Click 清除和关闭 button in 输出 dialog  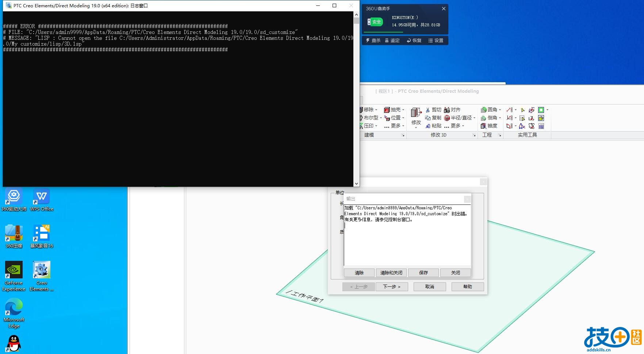click(x=391, y=273)
